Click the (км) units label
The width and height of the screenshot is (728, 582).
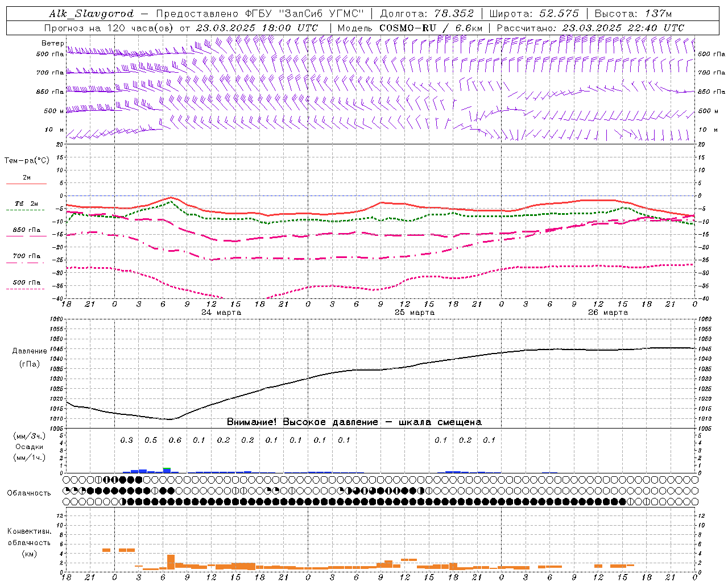tap(29, 554)
